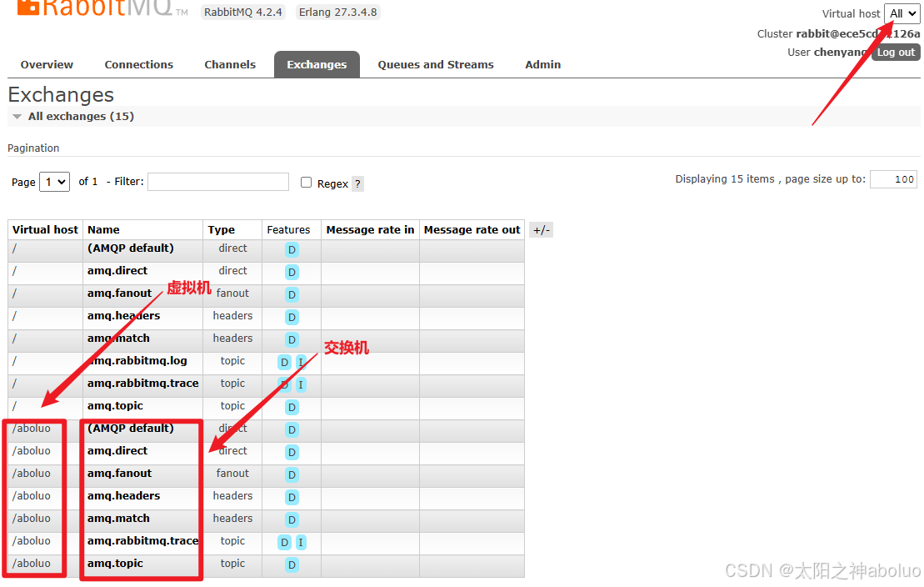This screenshot has width=924, height=587.
Task: Click D badge of (AMQP default) in /aboluo
Action: click(292, 430)
